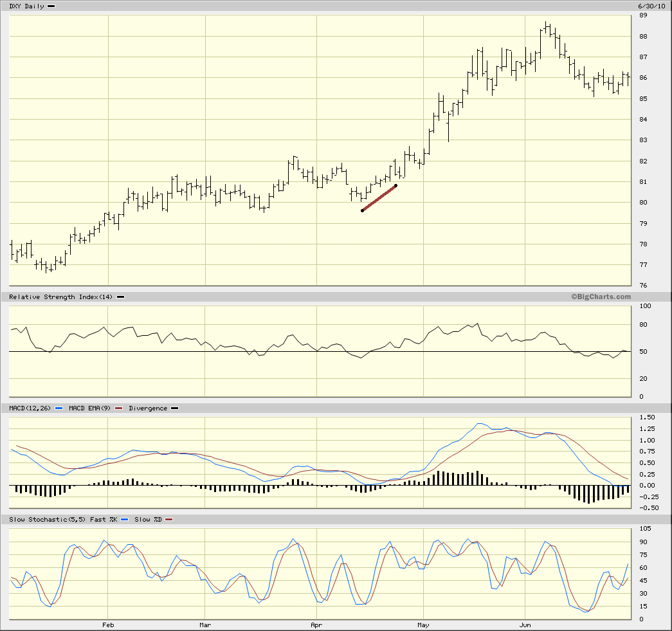Click the Feb month label on time axis
The width and height of the screenshot is (672, 631).
coord(108,625)
